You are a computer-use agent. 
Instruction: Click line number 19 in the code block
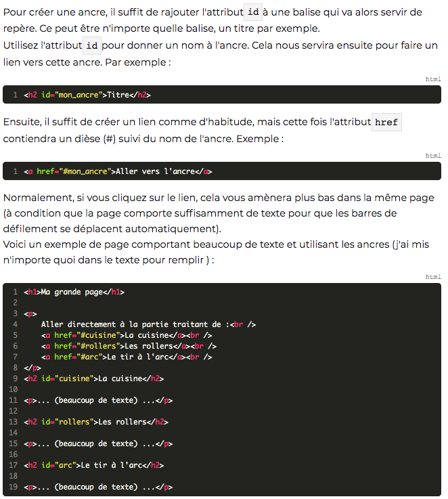[13, 487]
